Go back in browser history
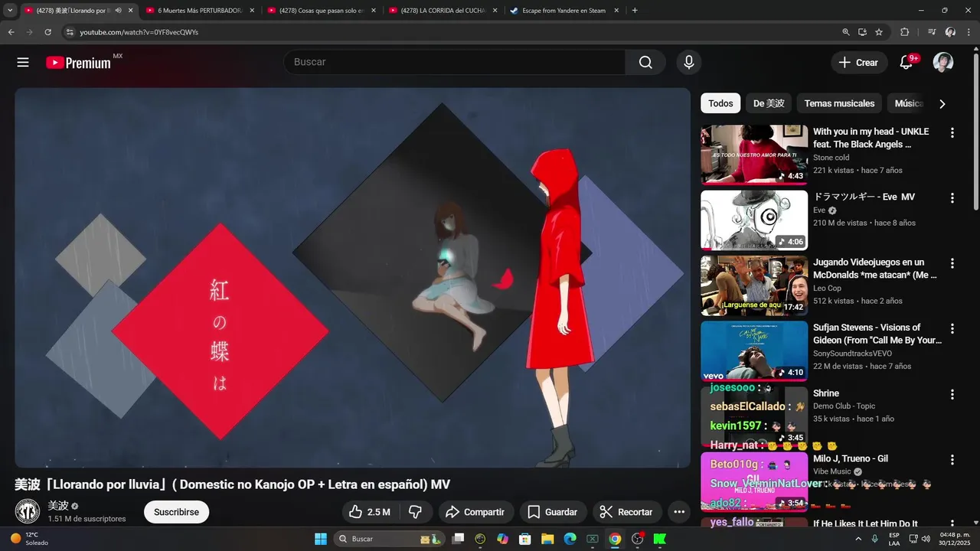Viewport: 980px width, 551px height. (11, 32)
